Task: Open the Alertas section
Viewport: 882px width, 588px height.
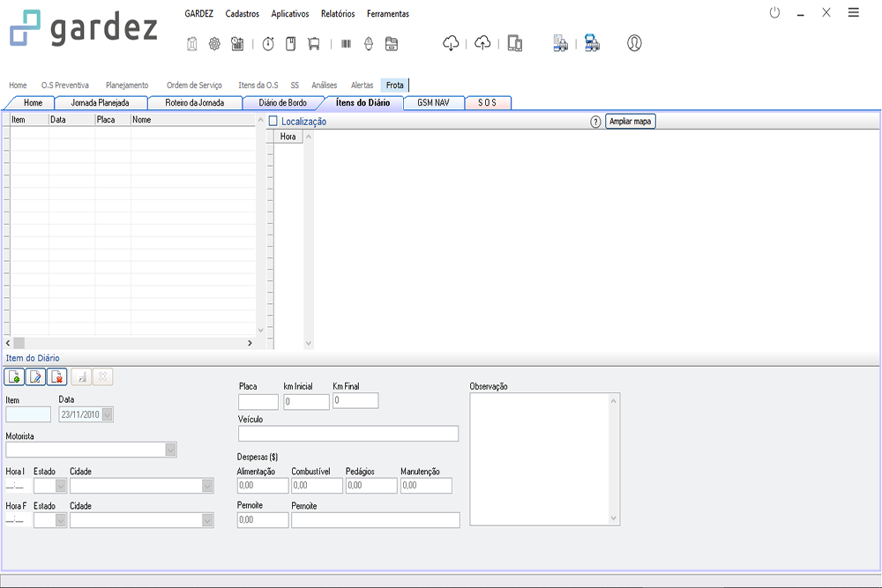Action: click(363, 86)
